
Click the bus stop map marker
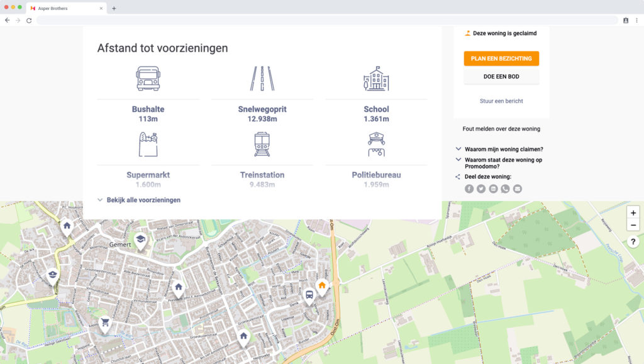click(309, 295)
